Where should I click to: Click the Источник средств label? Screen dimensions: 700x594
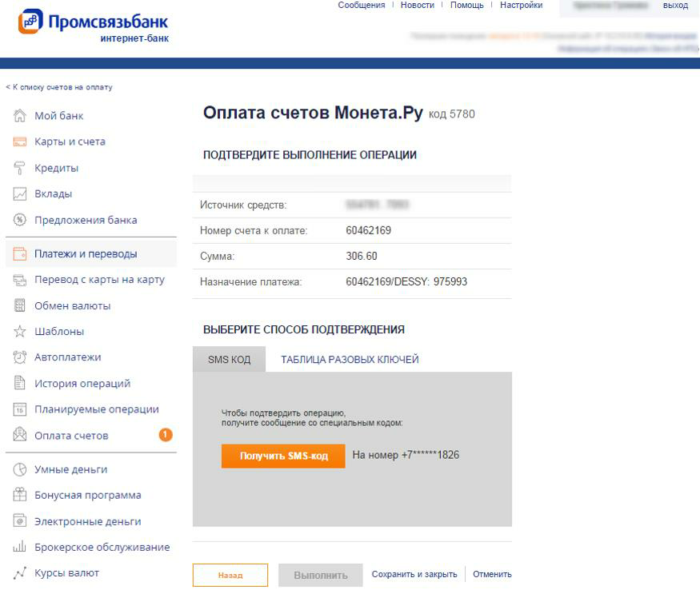[243, 205]
